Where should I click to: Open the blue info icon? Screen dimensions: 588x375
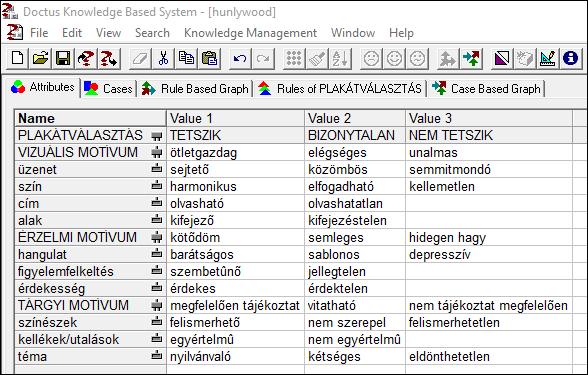570,58
